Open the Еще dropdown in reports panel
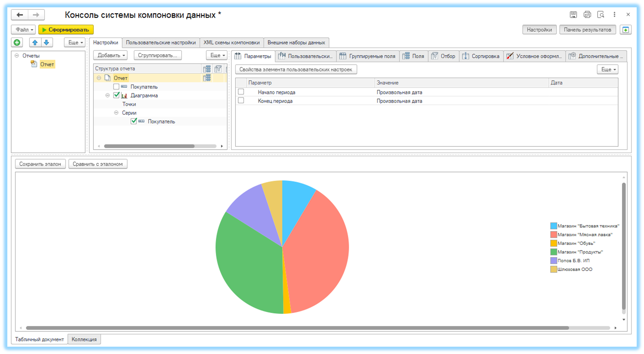 click(75, 42)
